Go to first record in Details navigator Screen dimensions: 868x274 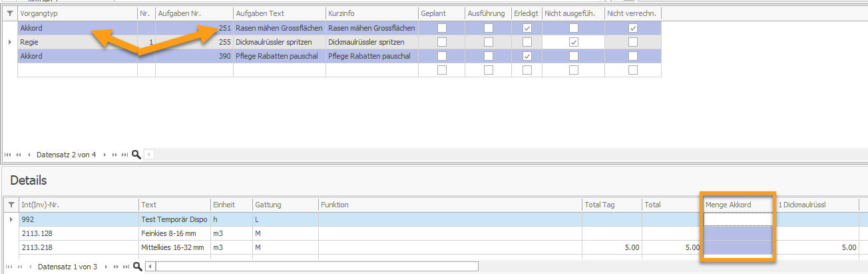[x=8, y=267]
